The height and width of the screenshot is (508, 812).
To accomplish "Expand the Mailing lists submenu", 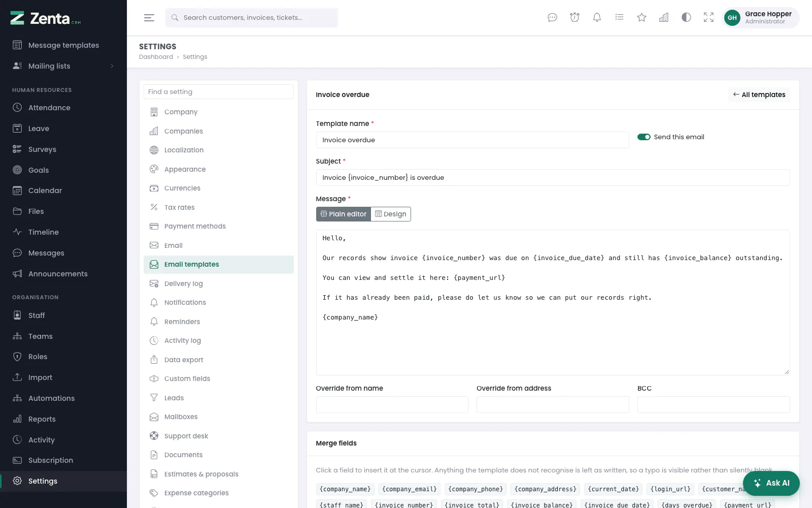I will (x=63, y=66).
